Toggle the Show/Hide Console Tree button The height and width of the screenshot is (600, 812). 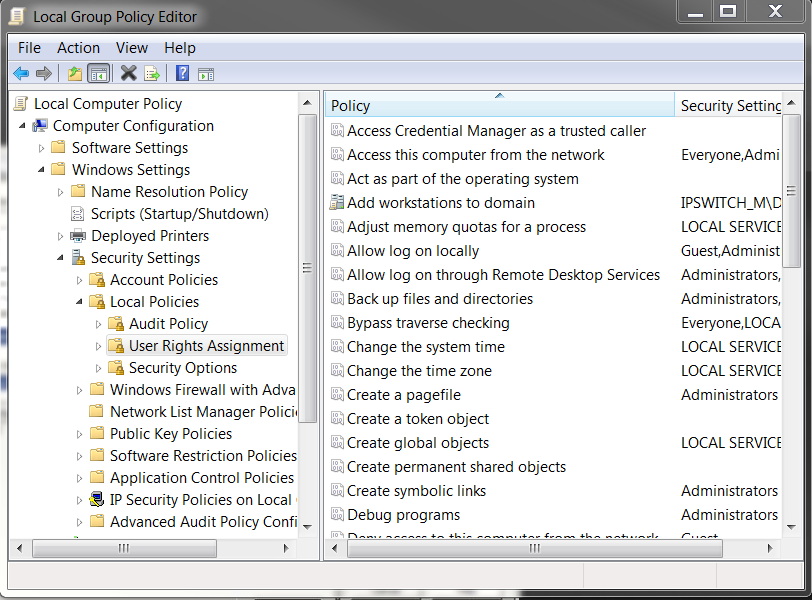coord(99,74)
